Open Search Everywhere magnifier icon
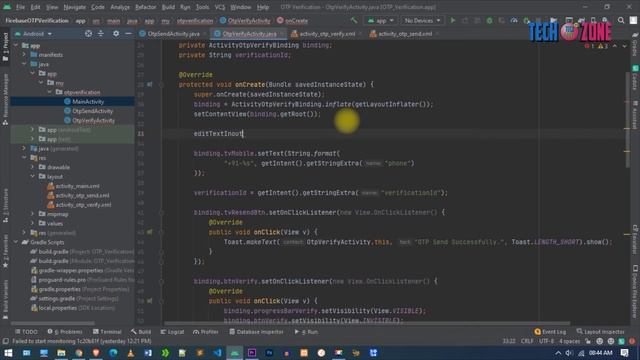Screen dimensions: 640x360 (621, 20)
